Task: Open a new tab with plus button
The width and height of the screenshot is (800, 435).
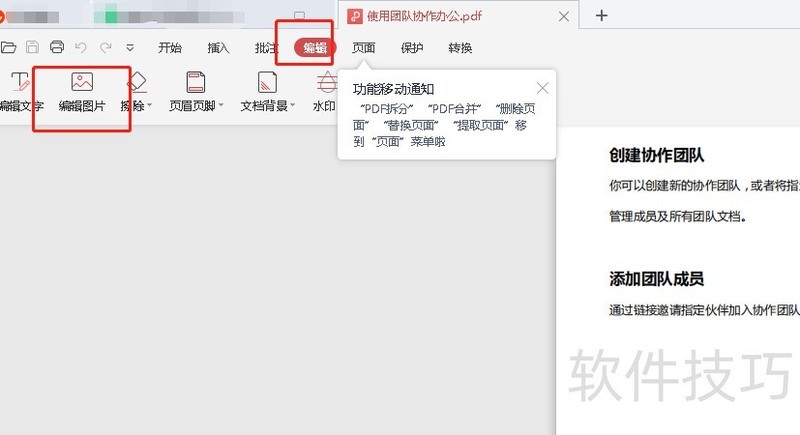Action: coord(602,16)
